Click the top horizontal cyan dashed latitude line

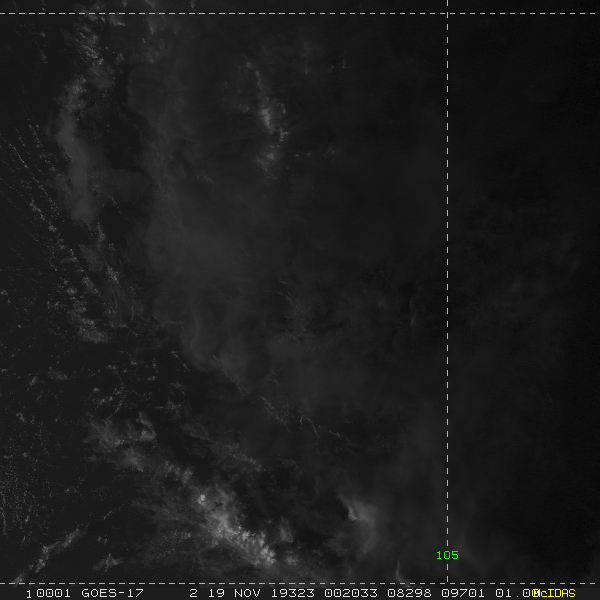300,13
